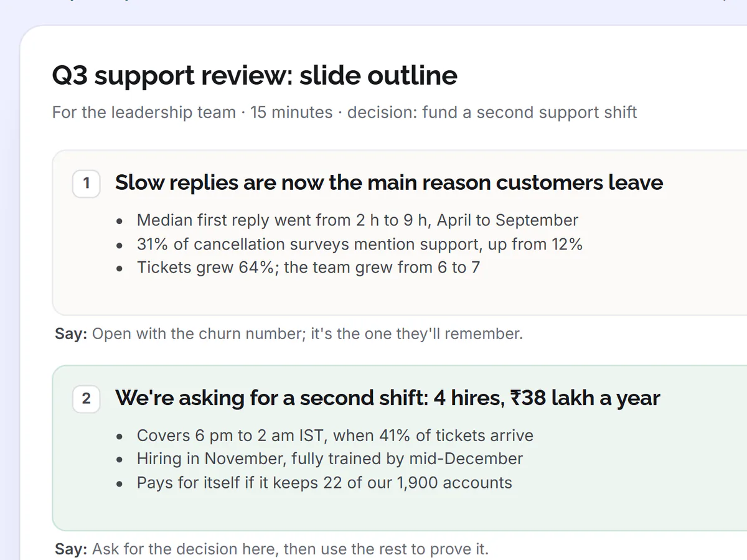Click the "31% of cancellation surveys" bullet
The height and width of the screenshot is (560, 747).
pyautogui.click(x=360, y=244)
